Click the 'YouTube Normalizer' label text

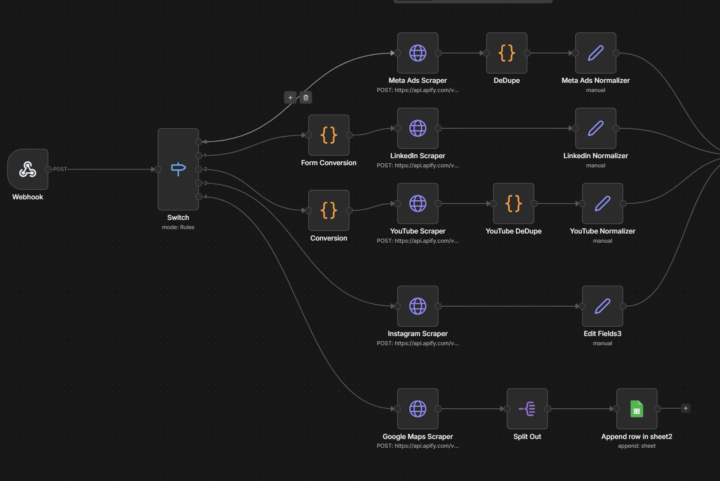602,231
